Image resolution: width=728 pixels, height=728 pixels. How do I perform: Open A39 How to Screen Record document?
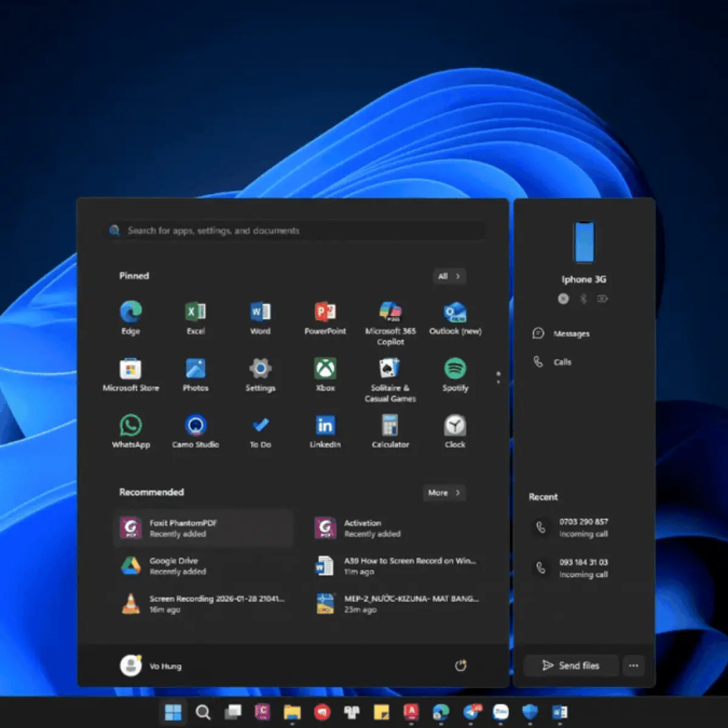397,566
